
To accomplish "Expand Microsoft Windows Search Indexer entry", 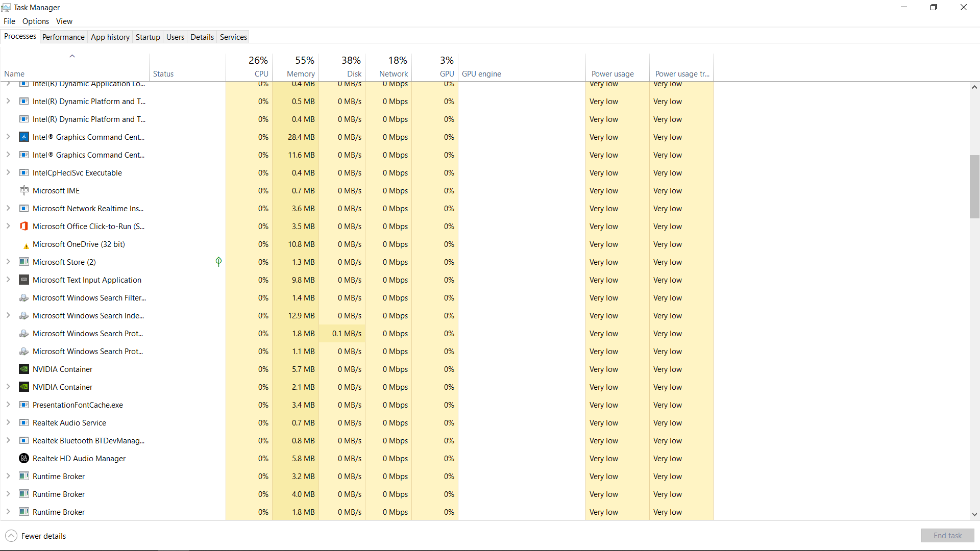I will 8,315.
